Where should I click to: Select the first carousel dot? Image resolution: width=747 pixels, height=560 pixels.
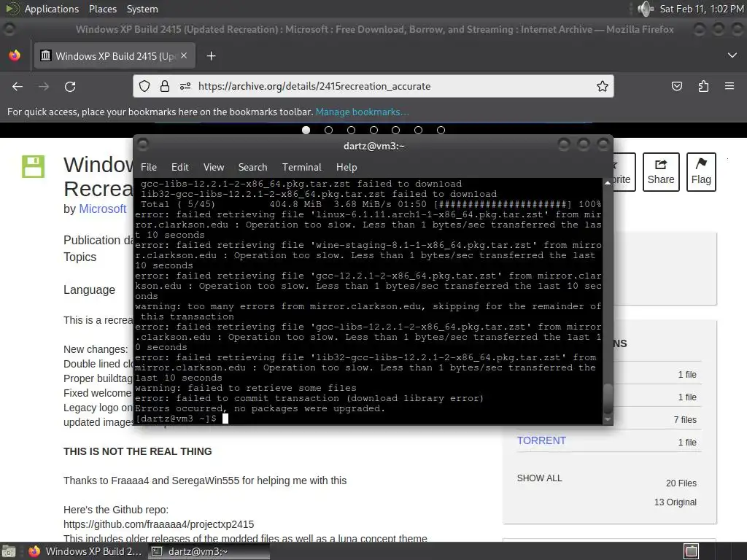tap(306, 130)
